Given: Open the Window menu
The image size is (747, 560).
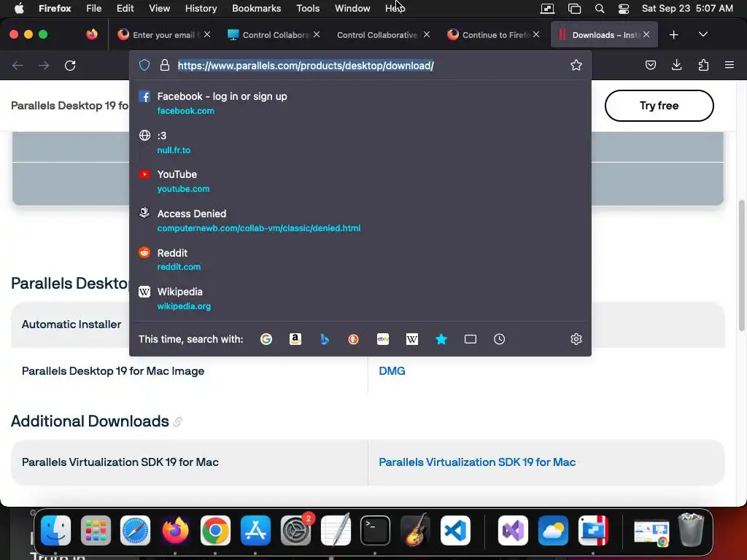Looking at the screenshot, I should [352, 8].
